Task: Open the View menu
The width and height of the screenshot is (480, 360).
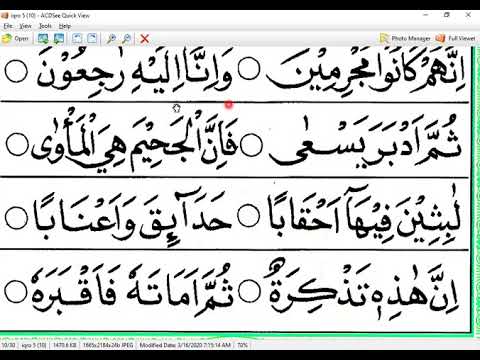Action: pos(25,26)
